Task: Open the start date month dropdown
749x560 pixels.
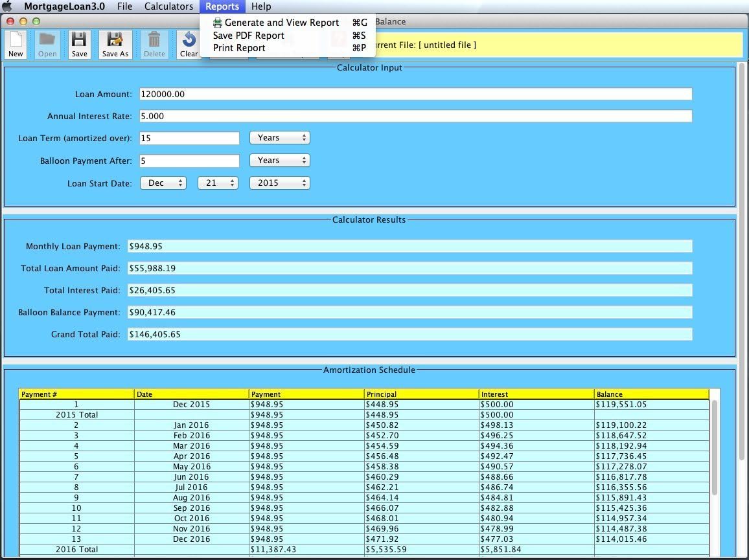Action: click(163, 183)
